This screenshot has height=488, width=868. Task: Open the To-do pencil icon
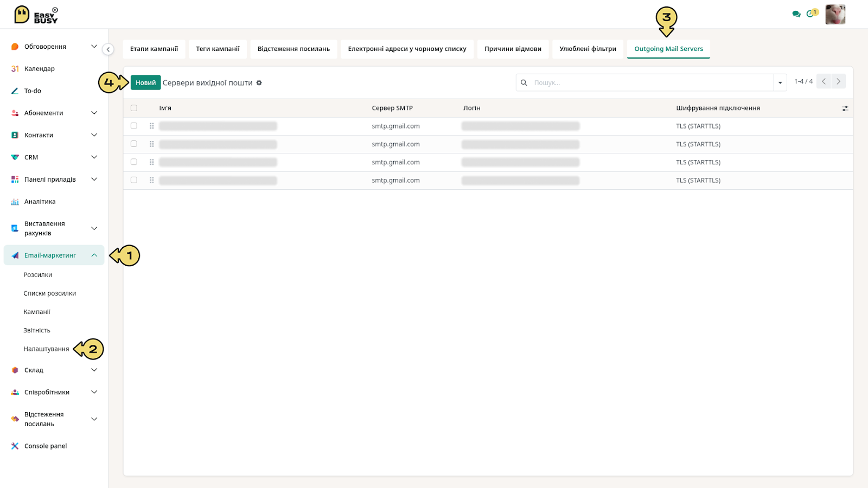pyautogui.click(x=15, y=91)
